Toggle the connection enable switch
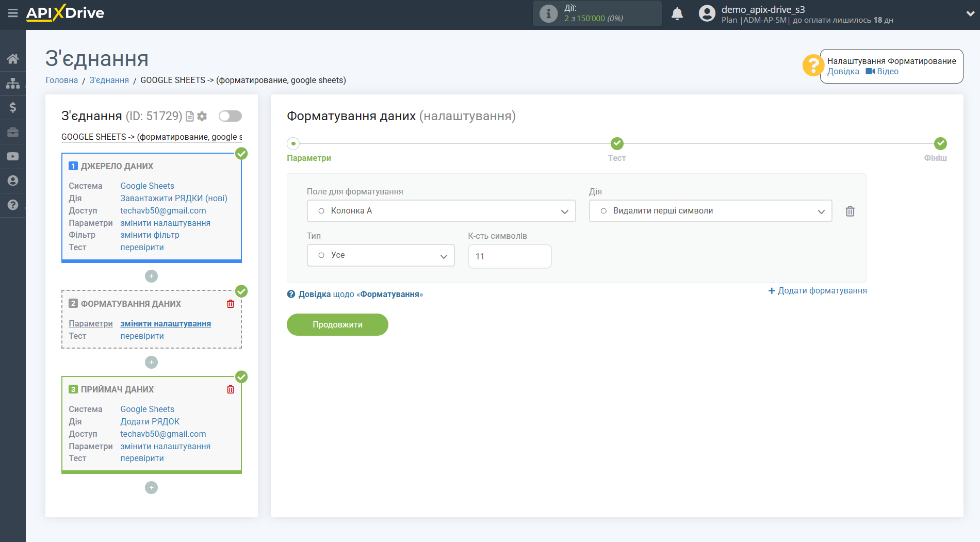980x542 pixels. pos(230,116)
